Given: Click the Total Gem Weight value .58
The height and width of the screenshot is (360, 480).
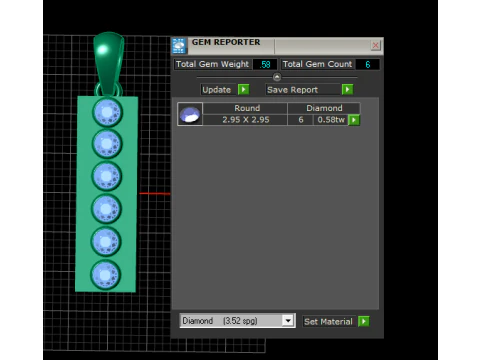Looking at the screenshot, I should (x=265, y=64).
